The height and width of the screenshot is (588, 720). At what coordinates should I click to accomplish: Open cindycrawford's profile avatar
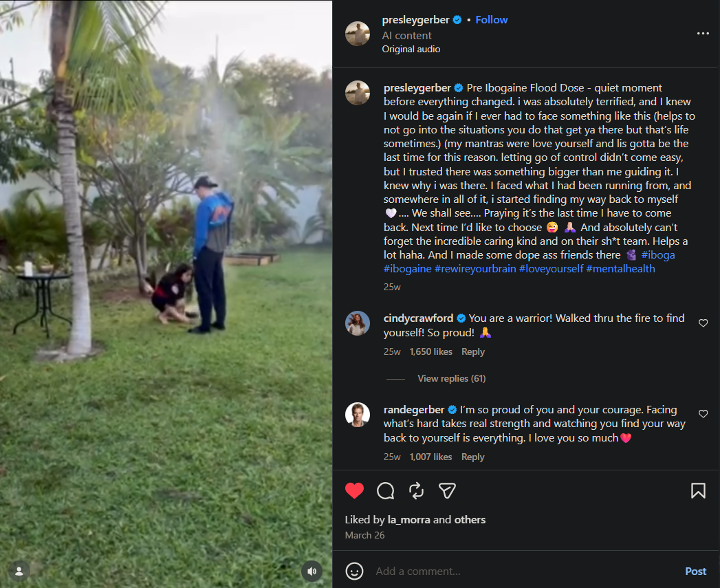tap(357, 323)
